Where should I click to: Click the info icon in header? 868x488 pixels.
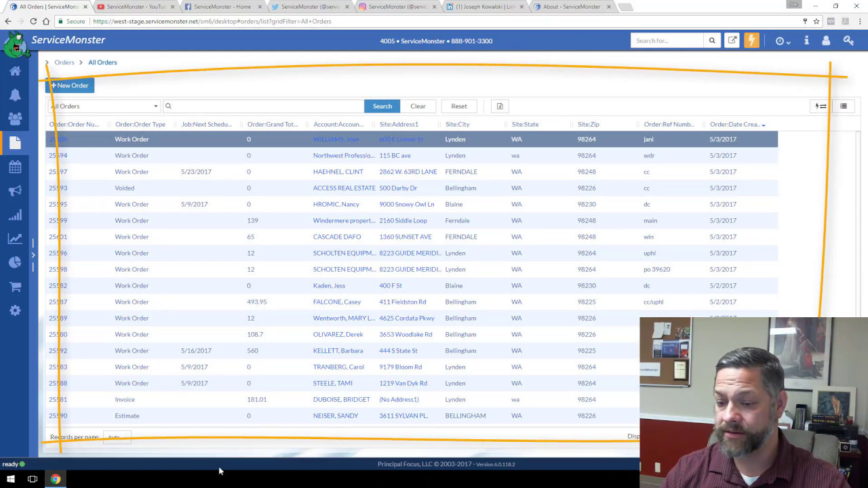click(x=806, y=41)
